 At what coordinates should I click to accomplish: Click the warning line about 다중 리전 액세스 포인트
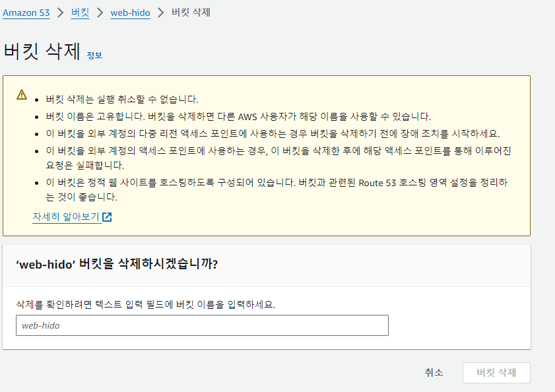point(273,133)
